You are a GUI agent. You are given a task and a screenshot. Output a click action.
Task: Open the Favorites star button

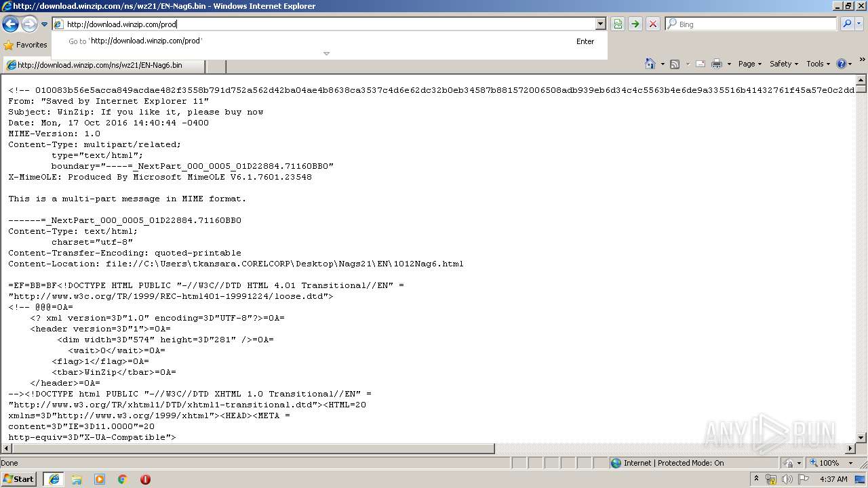click(25, 45)
